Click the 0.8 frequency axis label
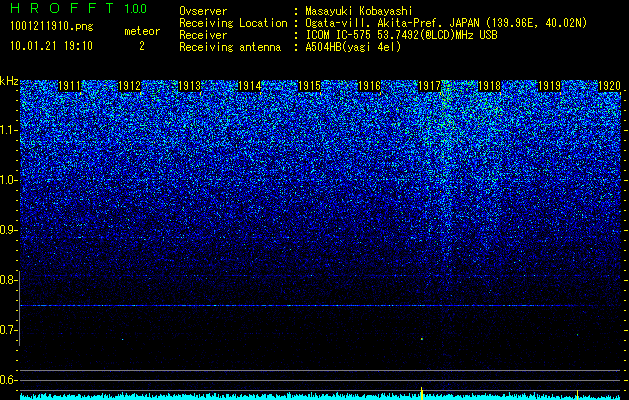The image size is (629, 400). click(8, 280)
